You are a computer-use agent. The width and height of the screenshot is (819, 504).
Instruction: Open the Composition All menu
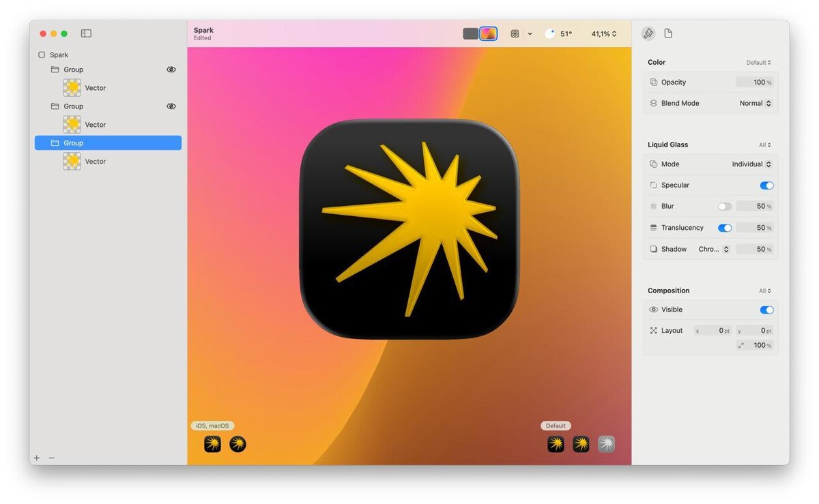point(765,291)
